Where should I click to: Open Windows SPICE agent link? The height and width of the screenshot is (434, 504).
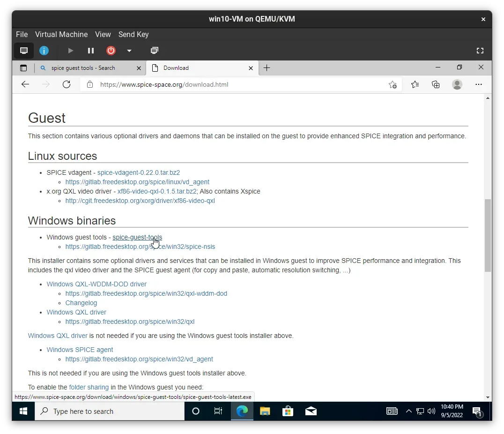click(80, 350)
